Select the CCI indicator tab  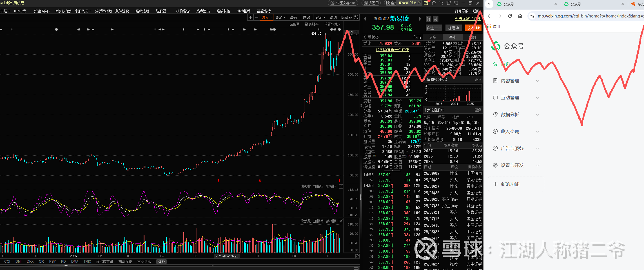[7, 262]
